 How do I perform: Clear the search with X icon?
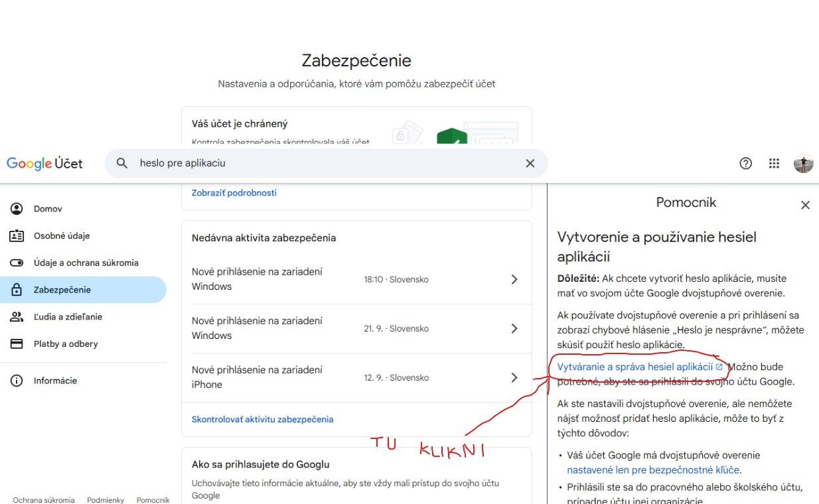(530, 163)
